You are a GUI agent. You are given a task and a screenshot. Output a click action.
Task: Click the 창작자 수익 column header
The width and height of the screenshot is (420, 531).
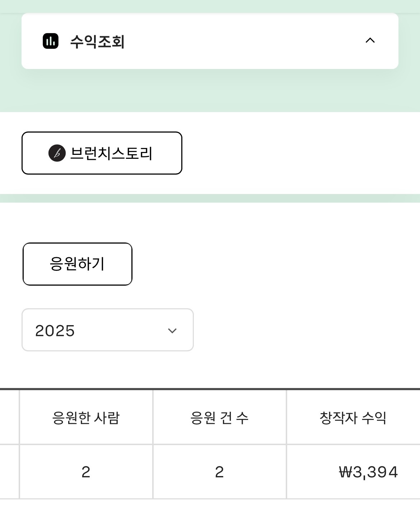click(x=353, y=417)
